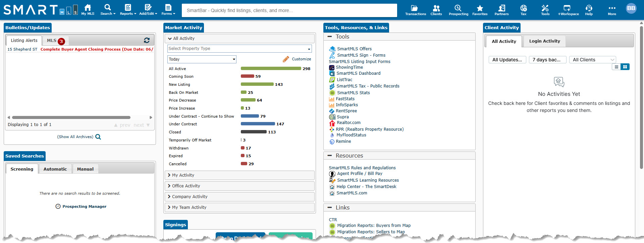Select the All Activity tab in Client Activity
The image size is (644, 243).
point(504,42)
